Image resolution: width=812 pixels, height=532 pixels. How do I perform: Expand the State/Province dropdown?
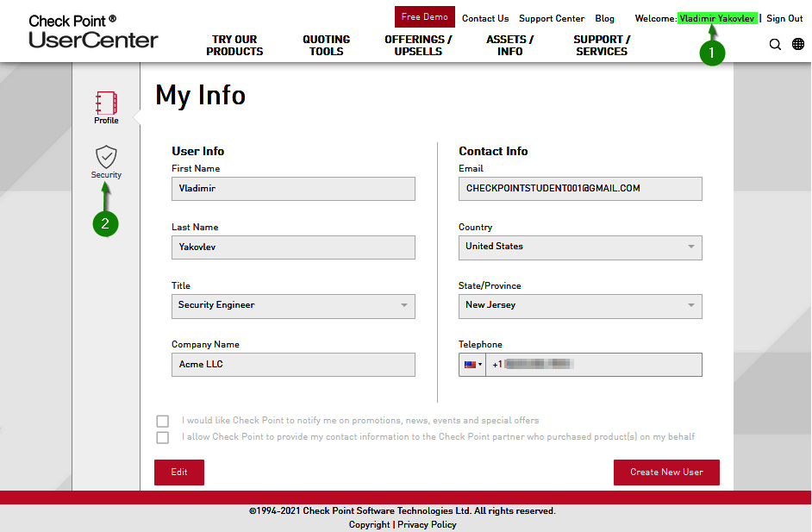point(580,306)
